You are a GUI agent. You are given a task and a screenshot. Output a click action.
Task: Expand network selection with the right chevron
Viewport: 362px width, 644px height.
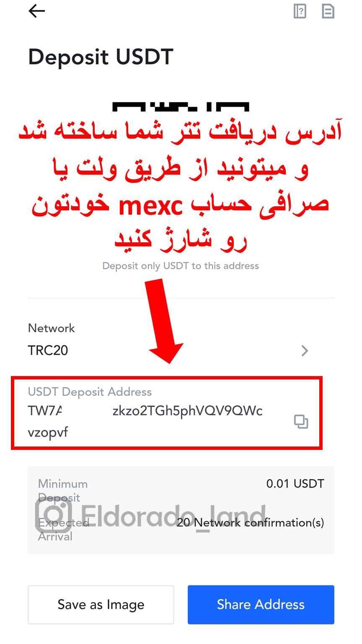305,351
